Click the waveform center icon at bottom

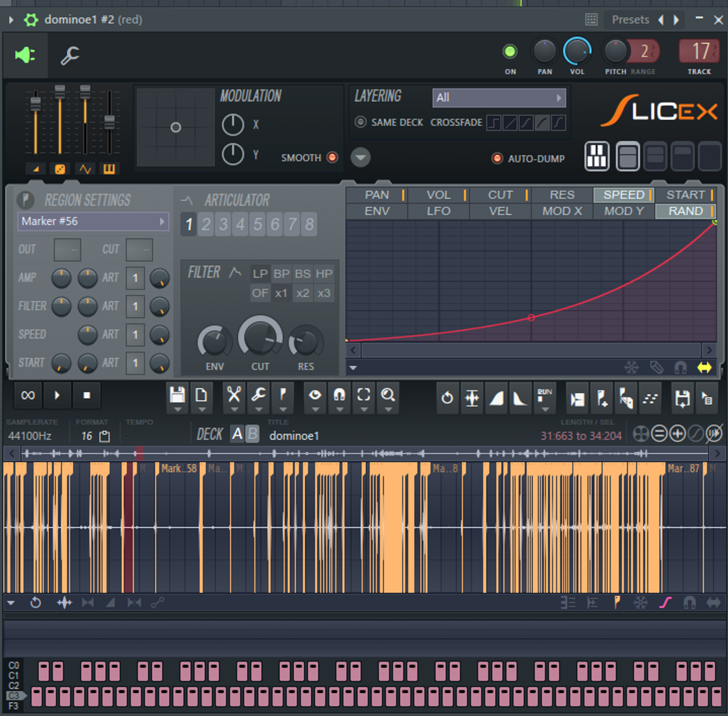pyautogui.click(x=65, y=603)
